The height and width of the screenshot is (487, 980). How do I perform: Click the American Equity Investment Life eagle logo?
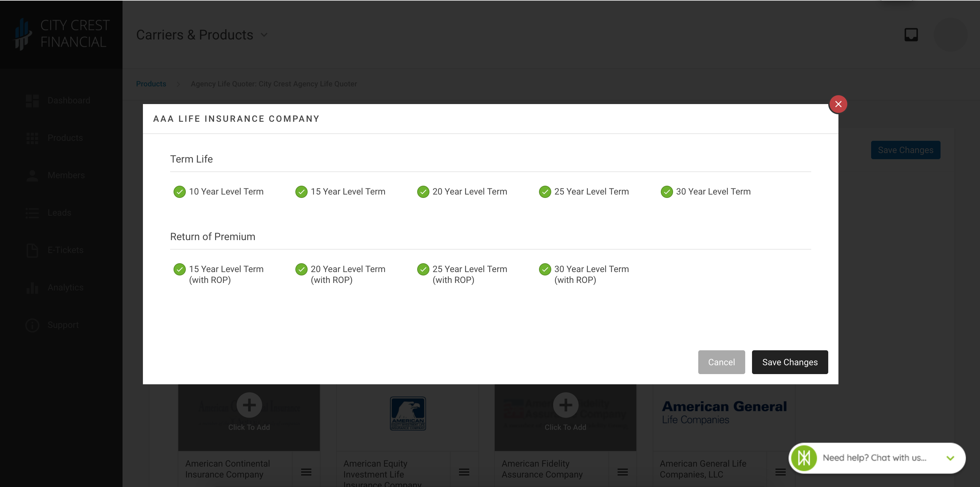pyautogui.click(x=407, y=414)
